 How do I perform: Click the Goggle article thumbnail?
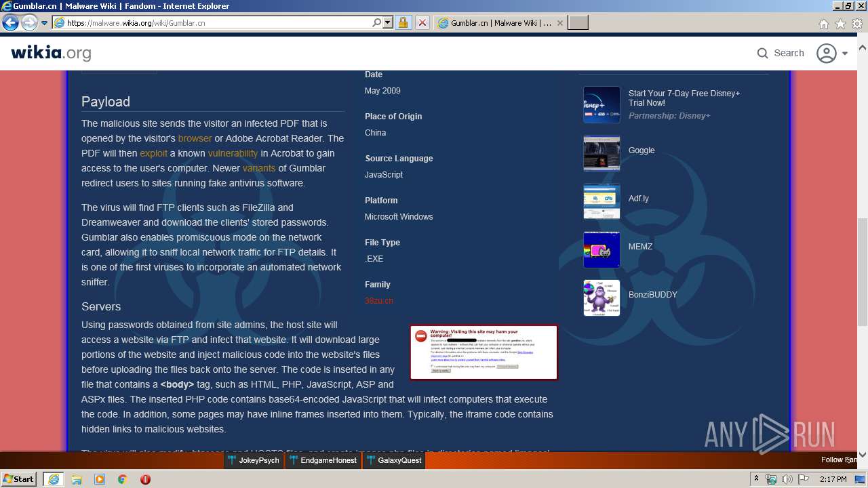[x=601, y=153]
